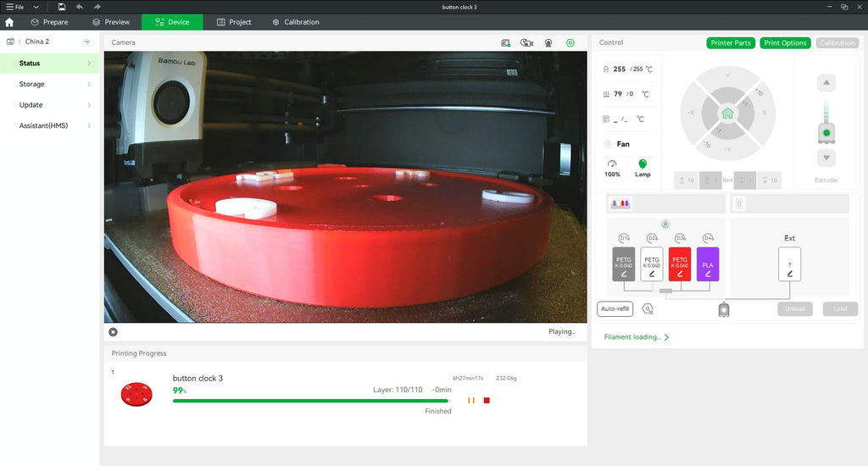
Task: Expand Storage sidebar item
Action: (x=50, y=84)
